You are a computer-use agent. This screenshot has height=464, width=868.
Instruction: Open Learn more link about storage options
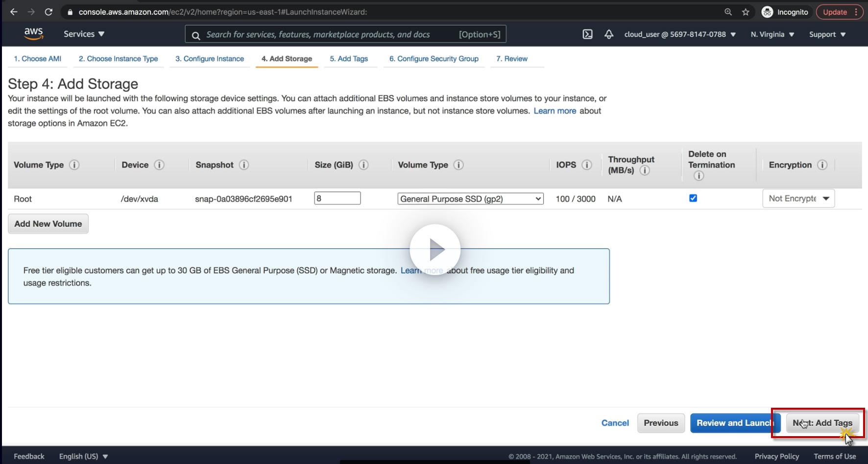coord(555,111)
